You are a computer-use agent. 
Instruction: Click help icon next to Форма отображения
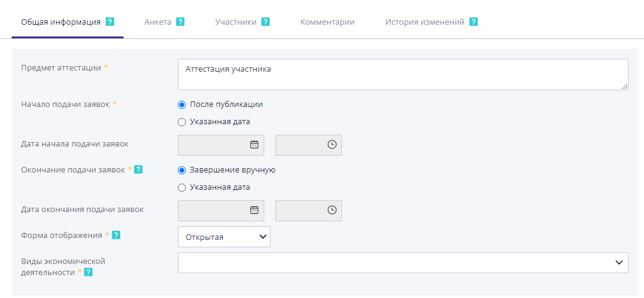coord(116,235)
